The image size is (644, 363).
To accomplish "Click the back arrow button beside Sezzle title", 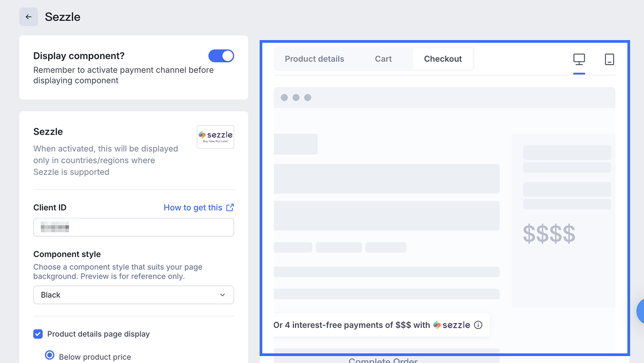I will tap(28, 17).
